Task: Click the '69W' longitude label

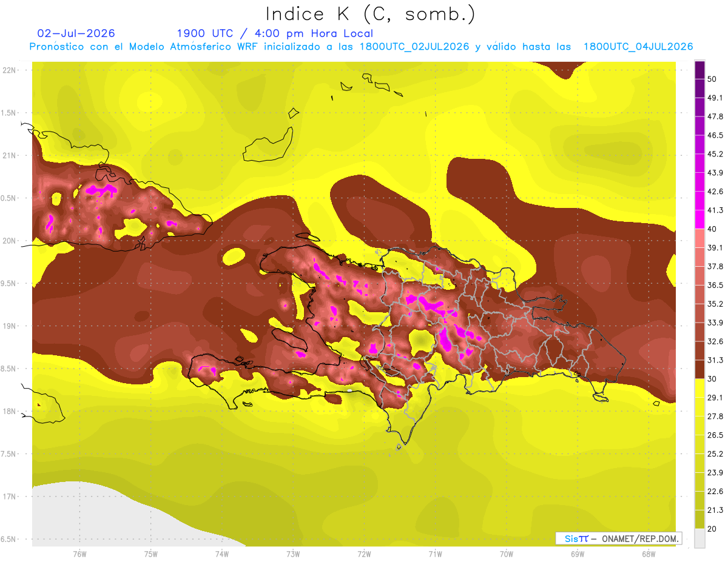Action: [x=578, y=554]
